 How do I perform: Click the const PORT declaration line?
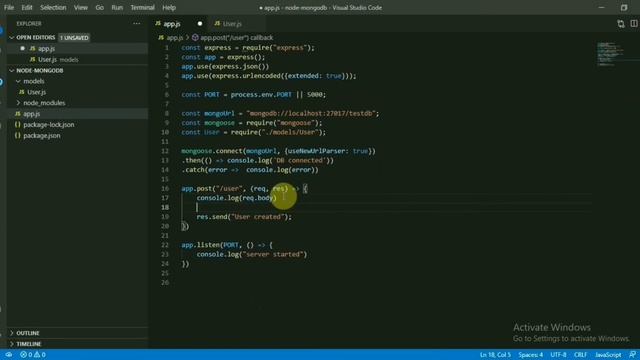tap(253, 95)
